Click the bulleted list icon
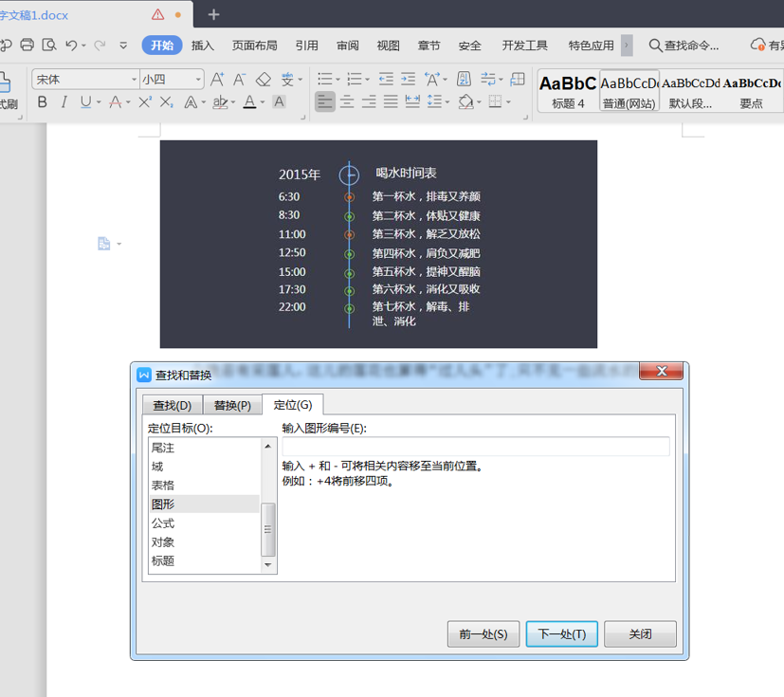The height and width of the screenshot is (697, 784). pos(325,79)
